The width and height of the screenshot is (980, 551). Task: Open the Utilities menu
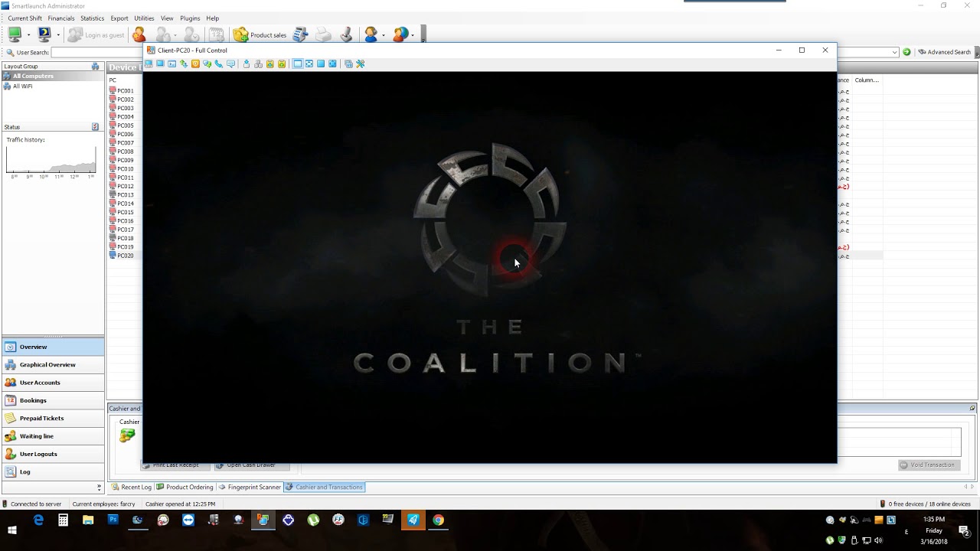(x=144, y=18)
